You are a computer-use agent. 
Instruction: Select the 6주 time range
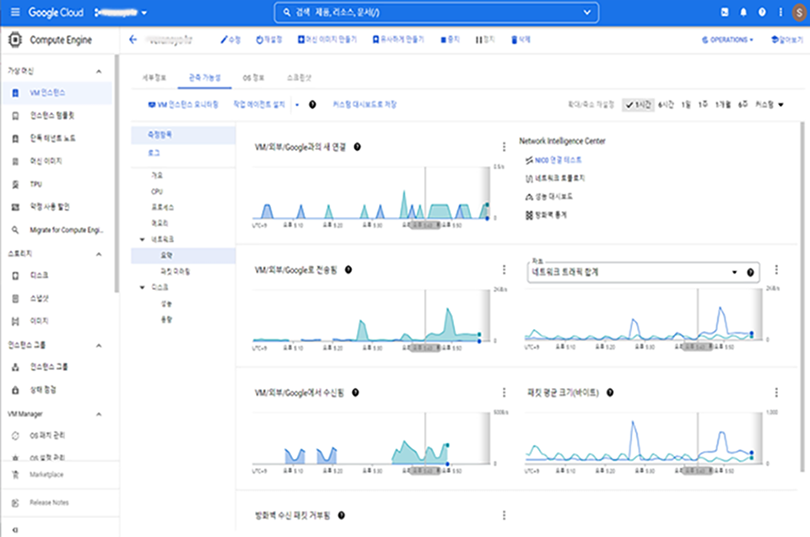(742, 105)
